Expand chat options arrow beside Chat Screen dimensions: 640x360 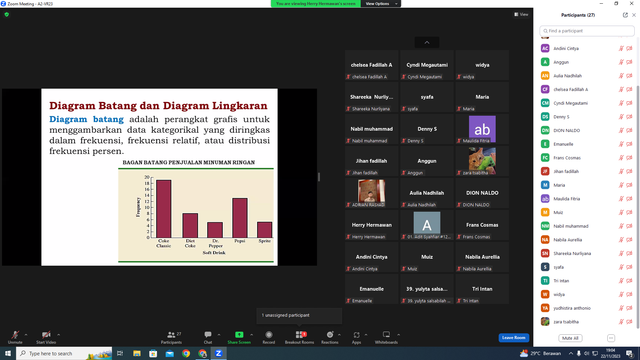[219, 335]
